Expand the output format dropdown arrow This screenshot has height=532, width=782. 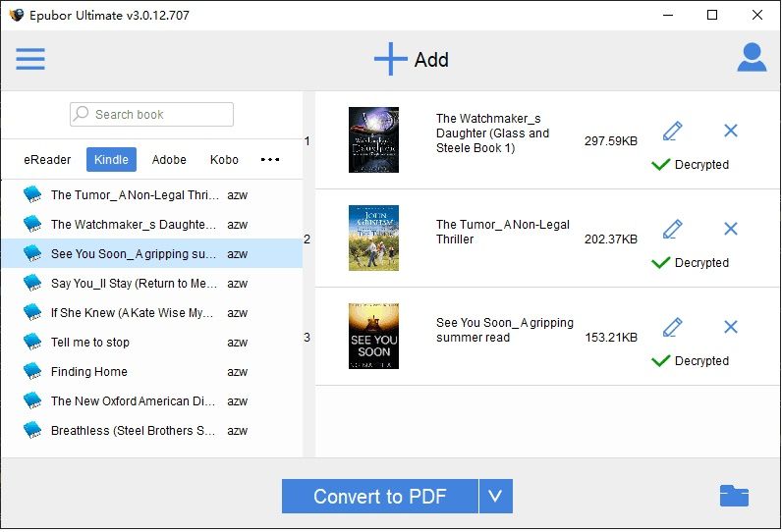495,496
